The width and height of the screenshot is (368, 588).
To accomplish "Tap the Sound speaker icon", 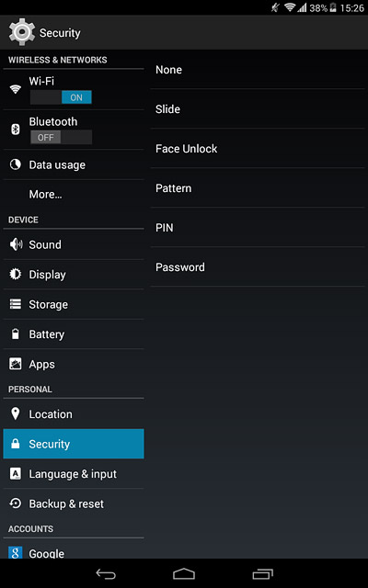I will 16,244.
